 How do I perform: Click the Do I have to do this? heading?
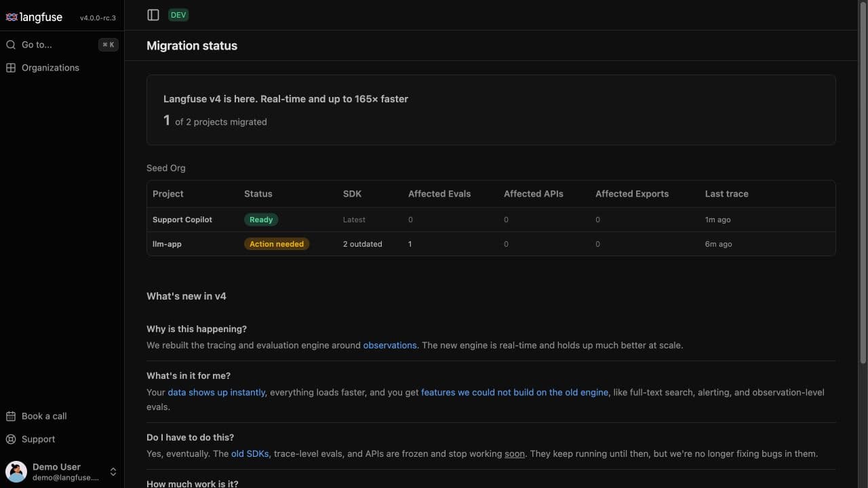(x=191, y=437)
